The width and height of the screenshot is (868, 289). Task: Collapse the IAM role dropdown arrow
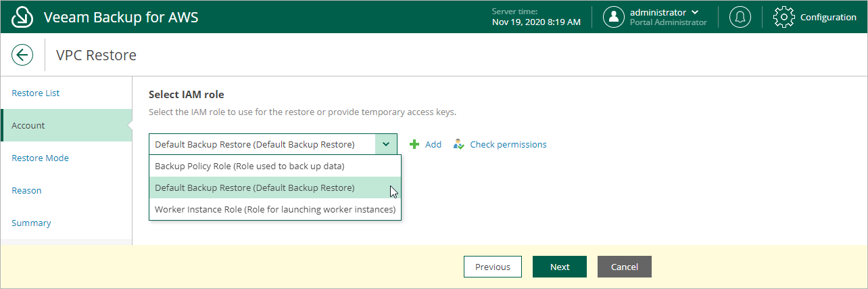click(386, 144)
